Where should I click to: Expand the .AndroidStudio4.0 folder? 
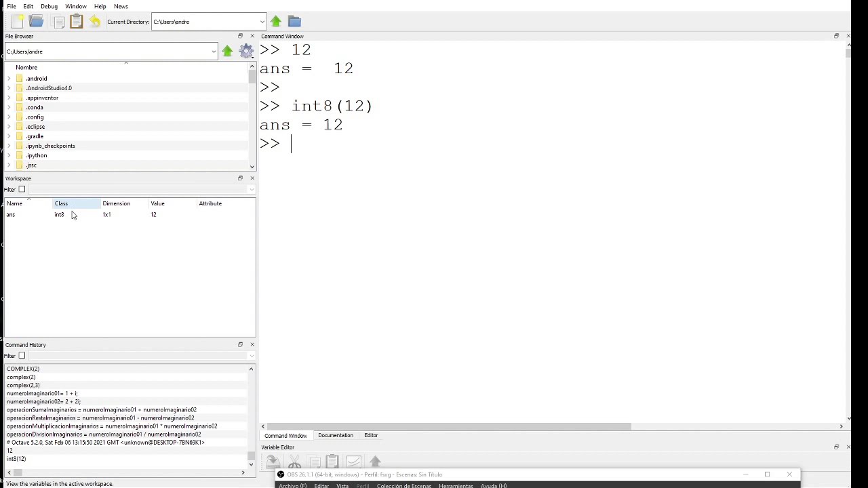(9, 88)
